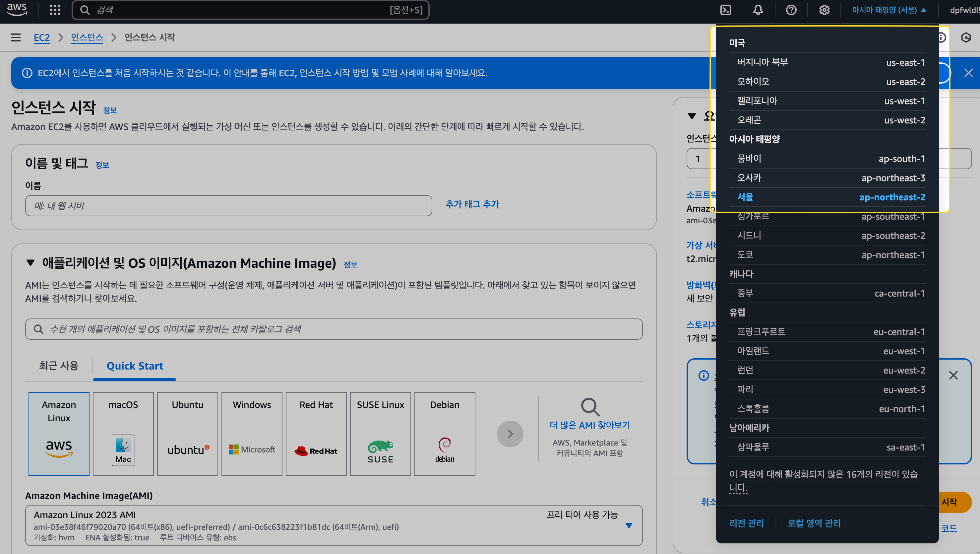Image resolution: width=980 pixels, height=554 pixels.
Task: Toggle the left navigation hamburger menu
Action: pos(16,37)
